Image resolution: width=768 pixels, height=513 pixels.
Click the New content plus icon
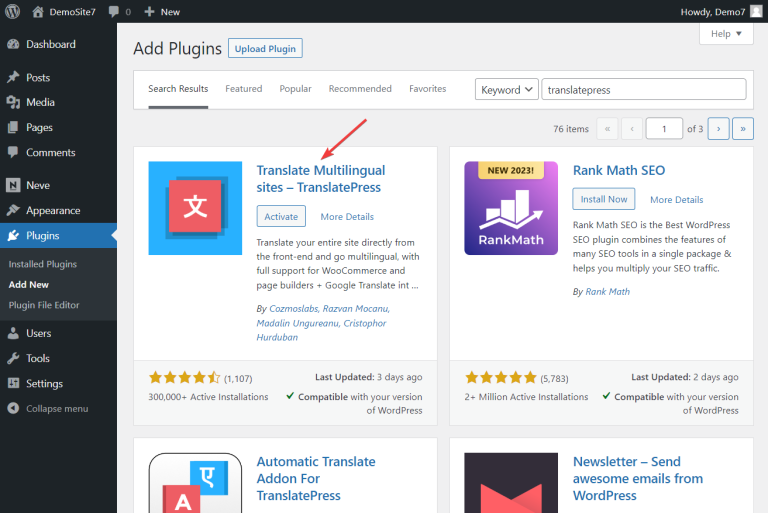[x=150, y=12]
